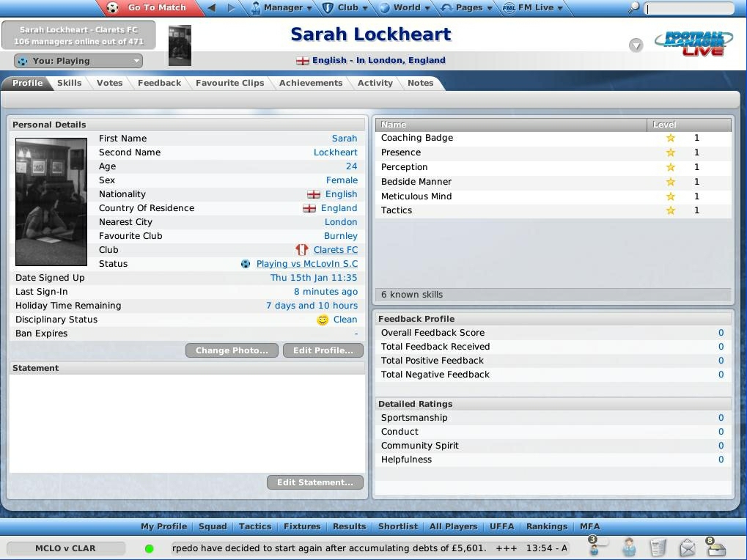
Task: Switch to the Skills tab
Action: tap(69, 83)
